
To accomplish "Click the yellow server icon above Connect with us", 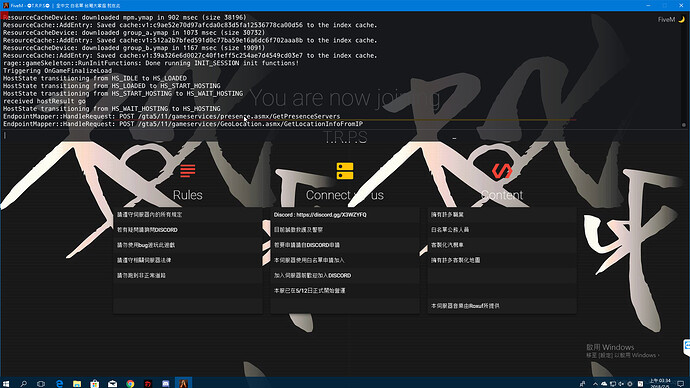I will [x=345, y=171].
